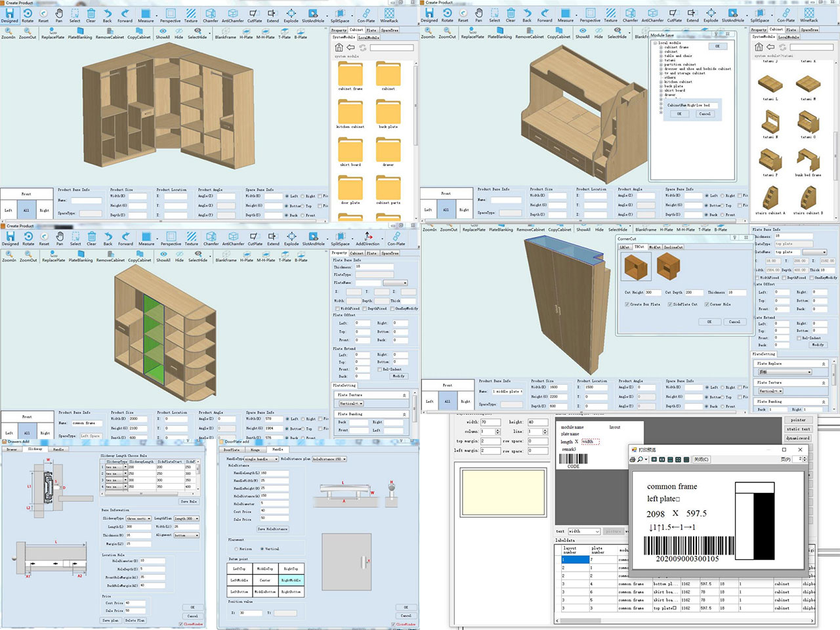Click SplitSpace icon in green-plate cabinet window
This screenshot has height=630, width=840.
tap(340, 237)
